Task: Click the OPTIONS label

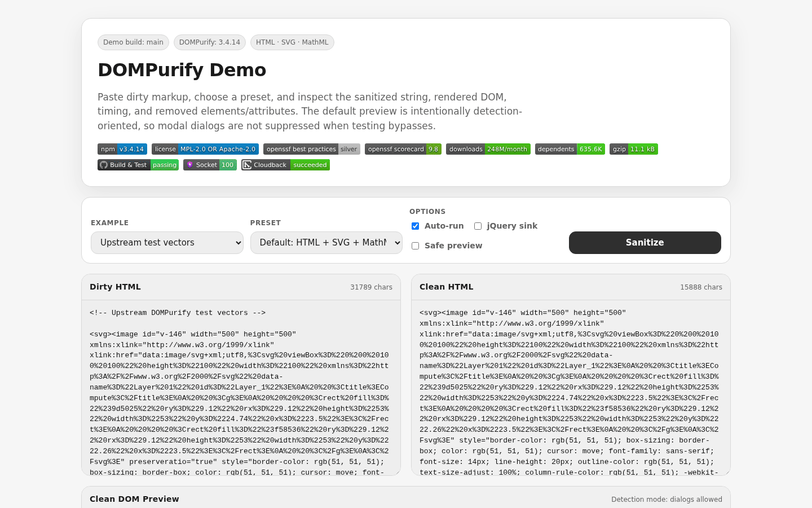Action: [x=427, y=212]
